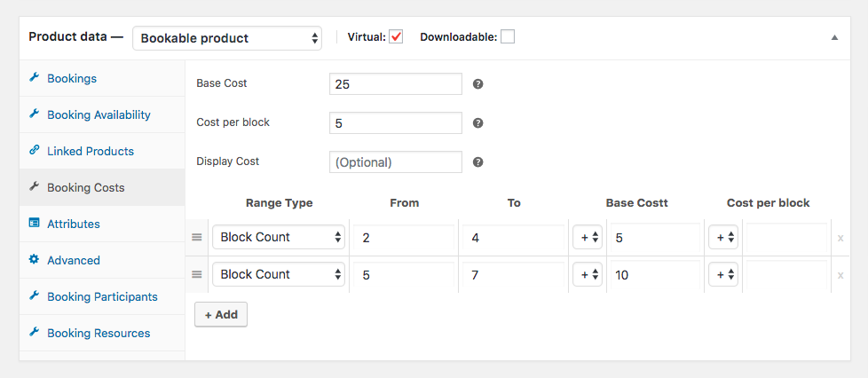The width and height of the screenshot is (868, 378).
Task: Click the Attributes list icon
Action: click(x=34, y=224)
